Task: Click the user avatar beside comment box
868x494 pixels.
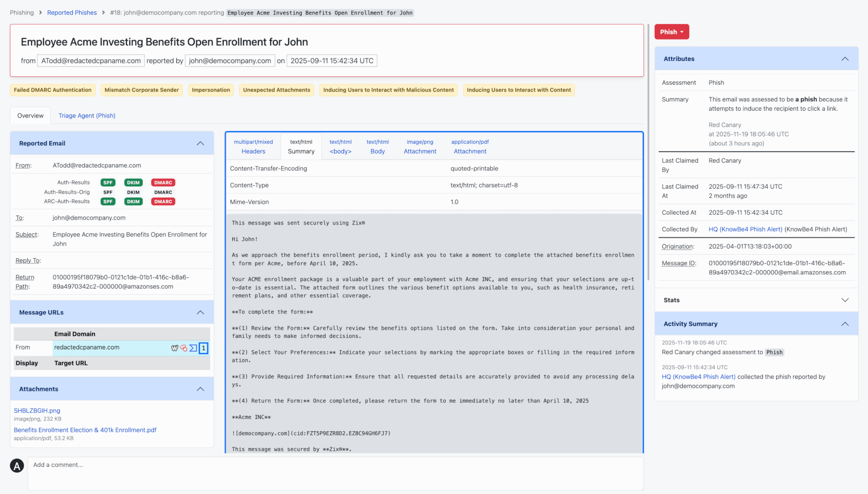Action: 17,465
